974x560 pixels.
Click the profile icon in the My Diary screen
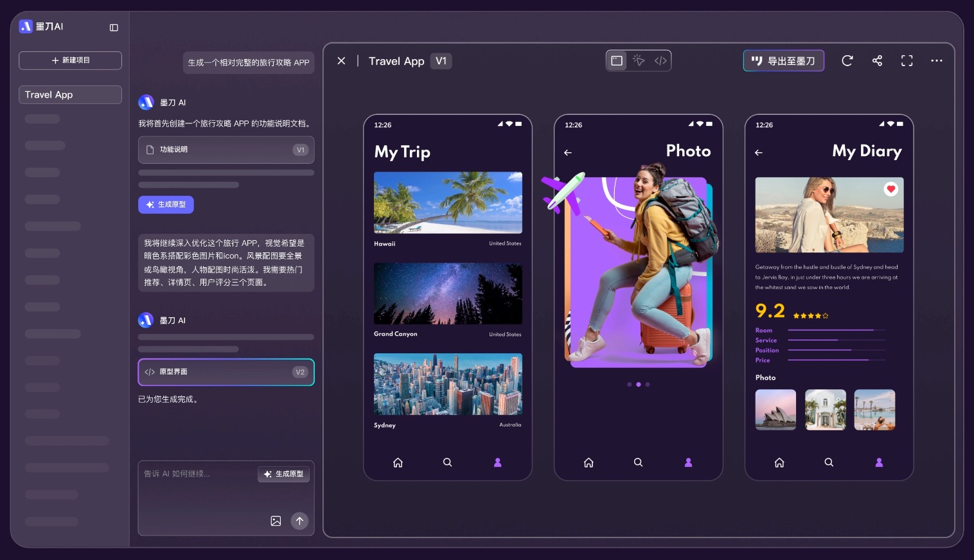[x=879, y=462]
